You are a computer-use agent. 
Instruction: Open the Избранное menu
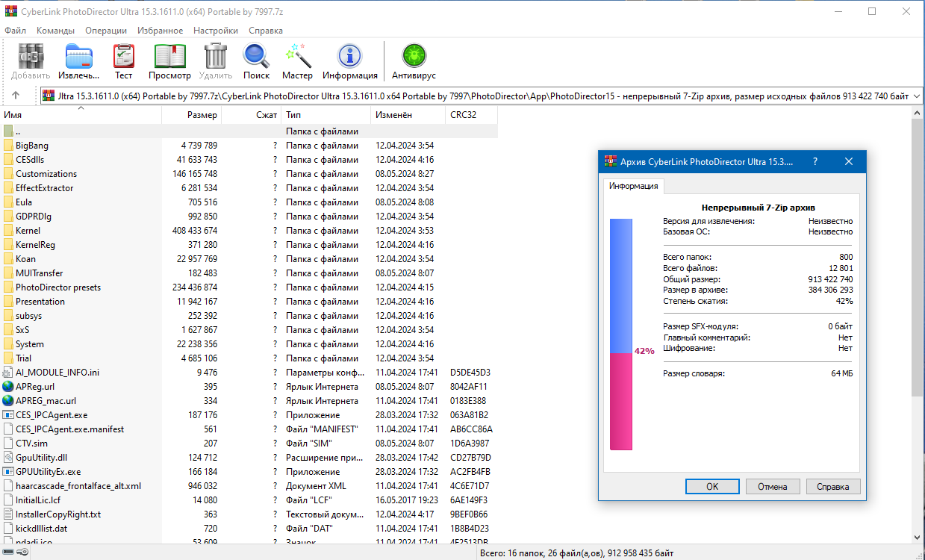160,31
